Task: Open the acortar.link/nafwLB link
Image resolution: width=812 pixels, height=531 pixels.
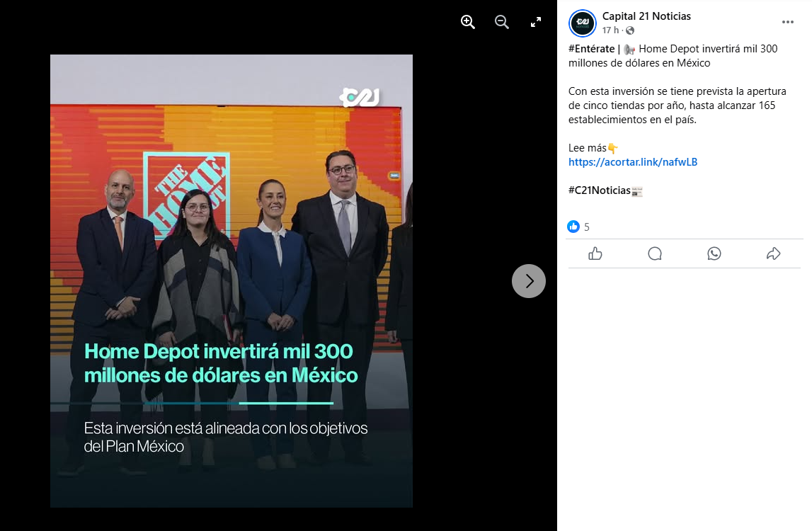Action: [x=633, y=162]
